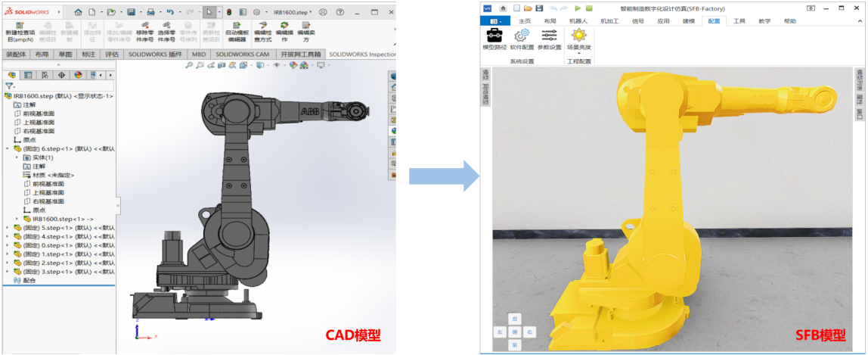Screen dimensions: 868x355
Task: Save project in SFB-Factory
Action: point(539,8)
